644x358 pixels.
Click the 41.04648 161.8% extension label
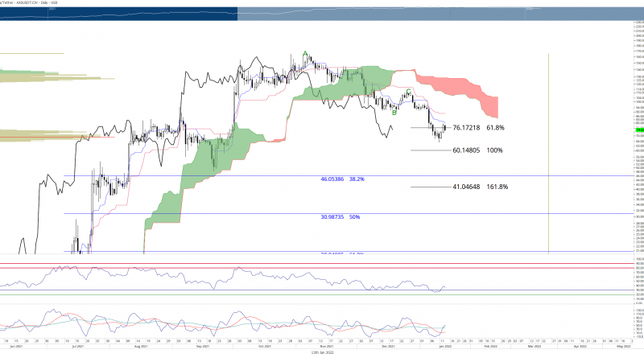coord(480,187)
